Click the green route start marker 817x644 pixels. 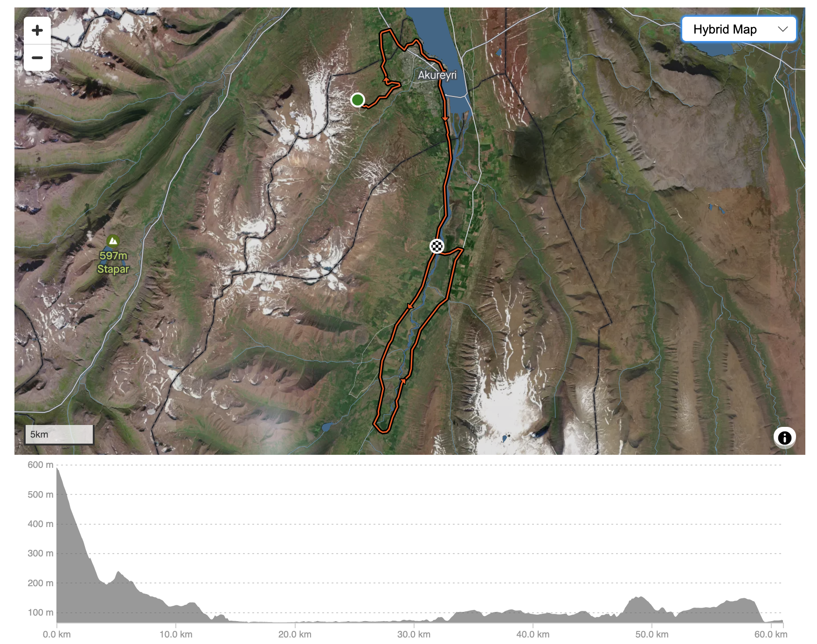coord(358,100)
